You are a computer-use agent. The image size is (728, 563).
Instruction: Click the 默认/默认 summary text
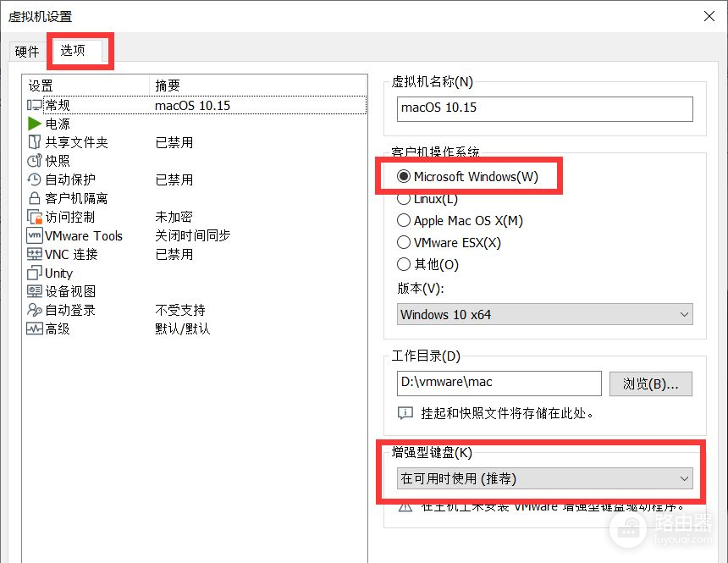183,328
